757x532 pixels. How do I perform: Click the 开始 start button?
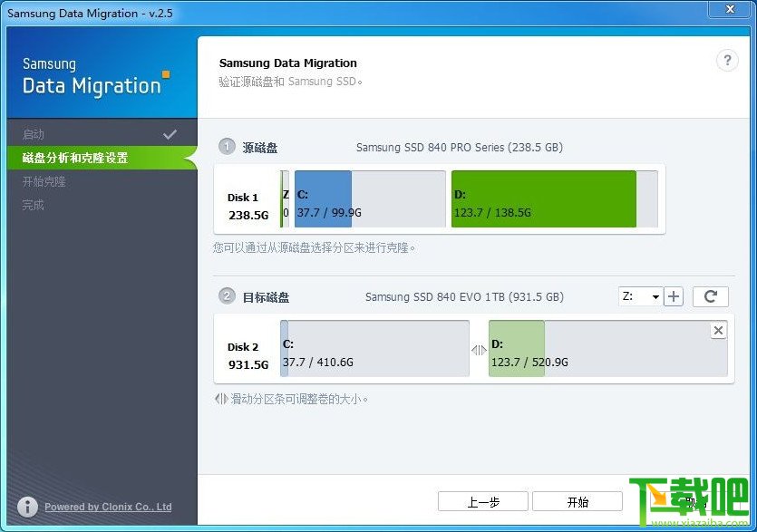(x=577, y=501)
